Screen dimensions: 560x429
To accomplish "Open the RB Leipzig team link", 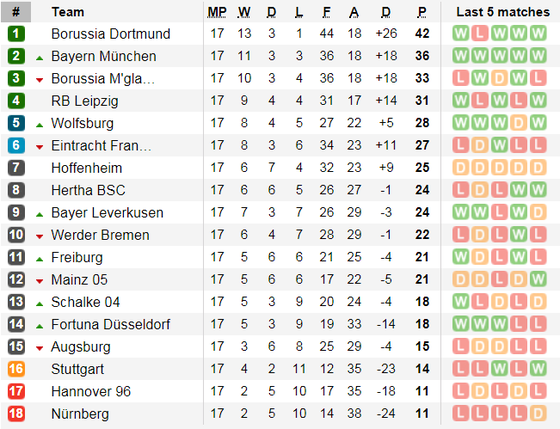I will 85,101.
